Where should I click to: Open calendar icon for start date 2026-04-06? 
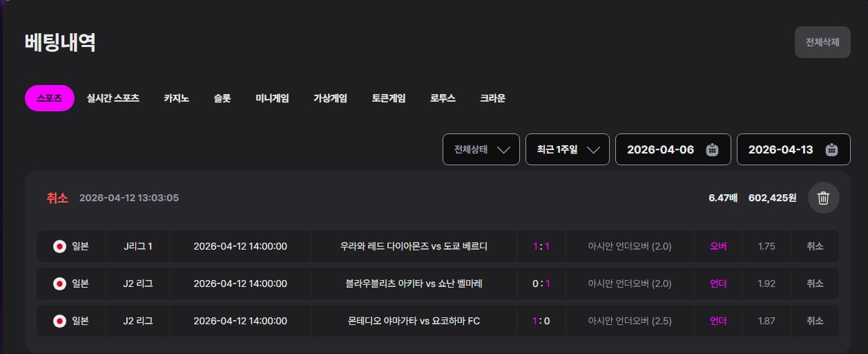click(x=712, y=149)
